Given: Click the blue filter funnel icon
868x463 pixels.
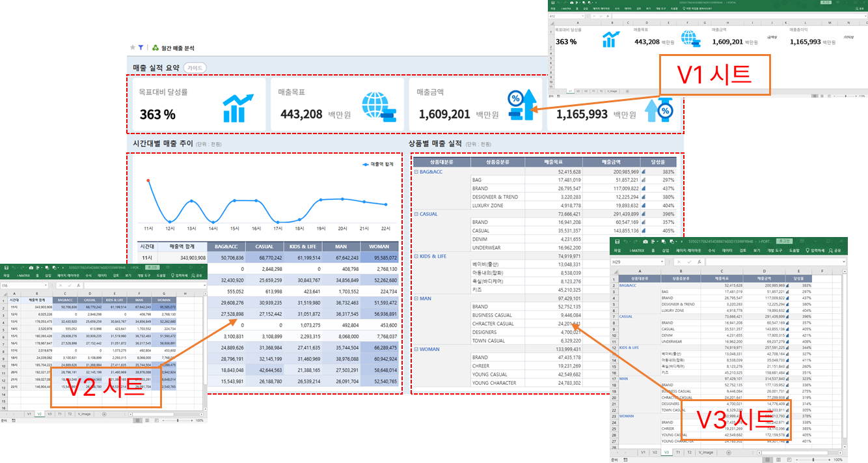Looking at the screenshot, I should [141, 48].
